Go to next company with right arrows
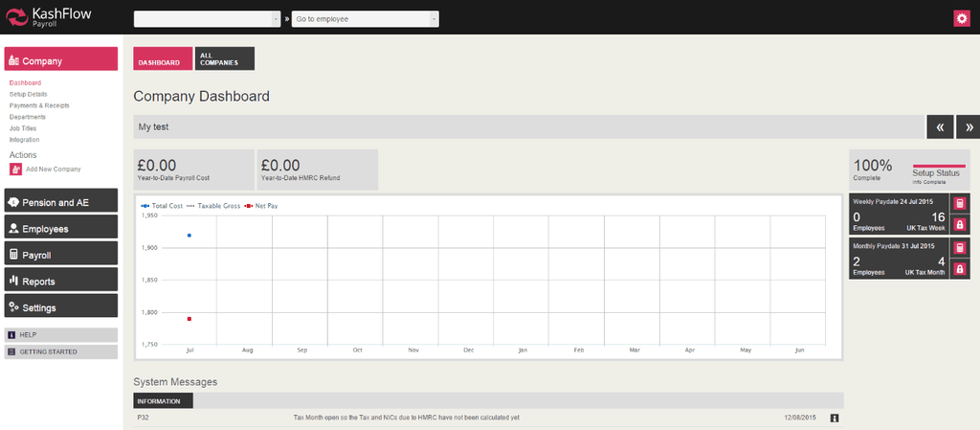The image size is (980, 430). pos(968,126)
